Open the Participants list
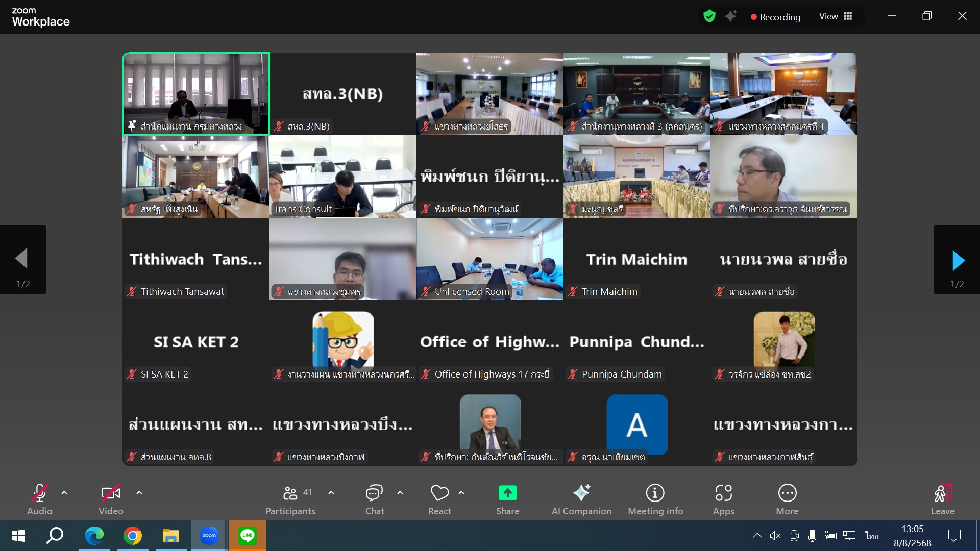This screenshot has height=551, width=980. point(290,499)
